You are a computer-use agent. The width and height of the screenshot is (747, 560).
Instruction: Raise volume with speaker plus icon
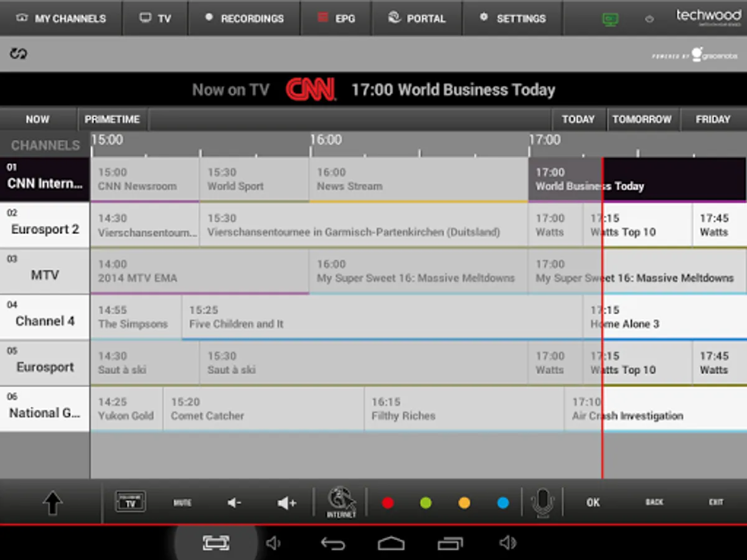286,503
